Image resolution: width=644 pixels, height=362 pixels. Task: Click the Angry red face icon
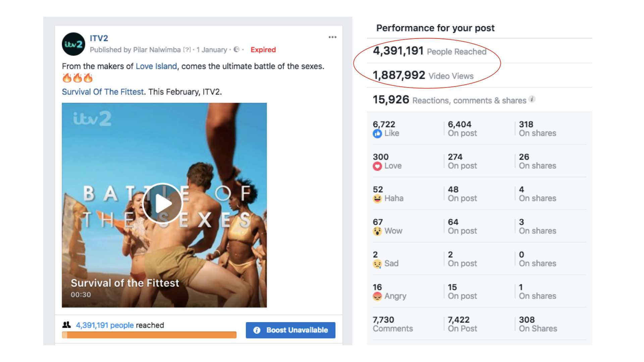[377, 296]
